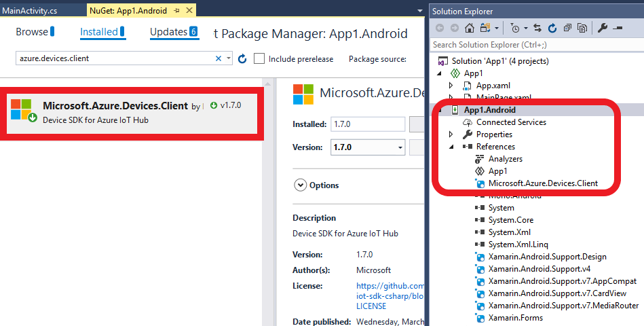
Task: Sync with Active Document arrows icon
Action: [x=537, y=28]
